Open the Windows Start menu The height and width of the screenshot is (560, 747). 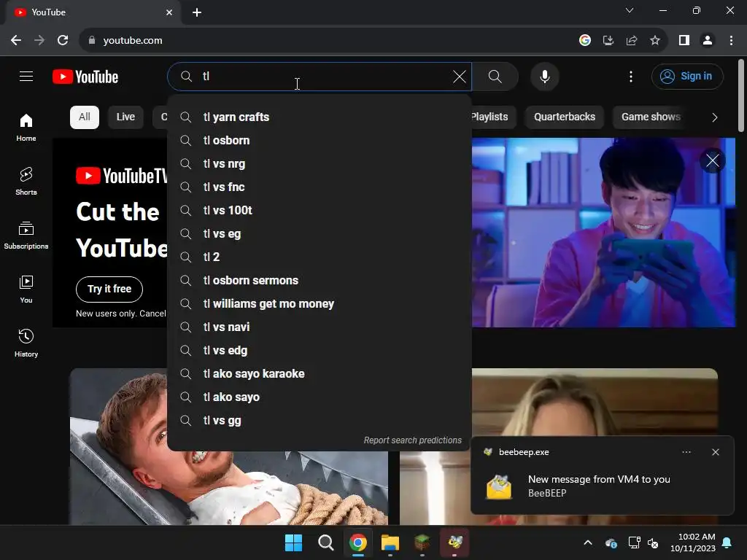[x=293, y=542]
